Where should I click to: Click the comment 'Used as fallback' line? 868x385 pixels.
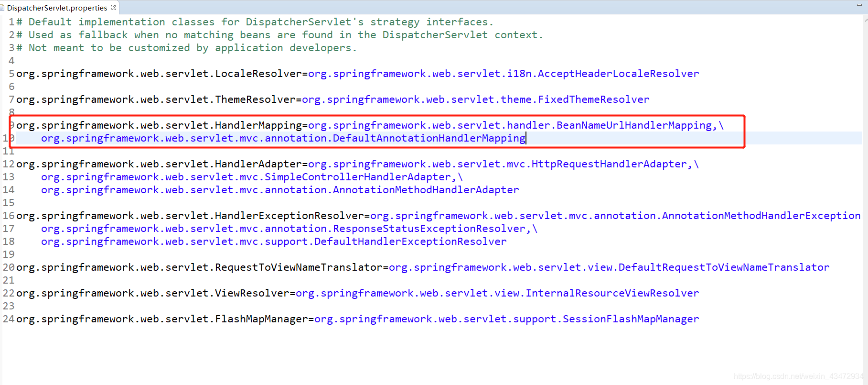pos(279,35)
